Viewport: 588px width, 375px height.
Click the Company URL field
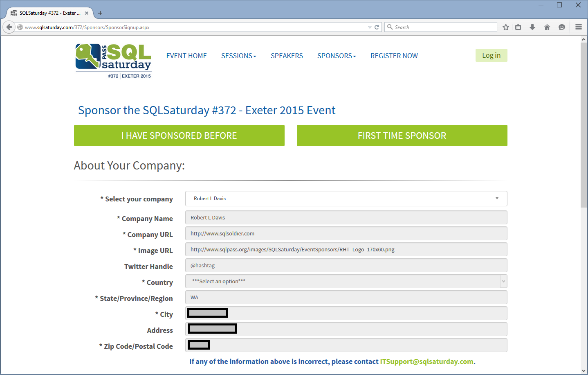click(x=346, y=233)
